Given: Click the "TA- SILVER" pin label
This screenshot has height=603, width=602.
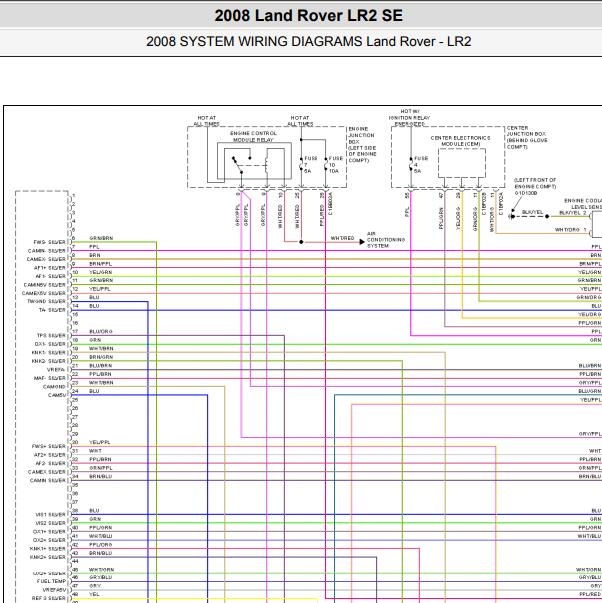Looking at the screenshot, I should (x=52, y=310).
